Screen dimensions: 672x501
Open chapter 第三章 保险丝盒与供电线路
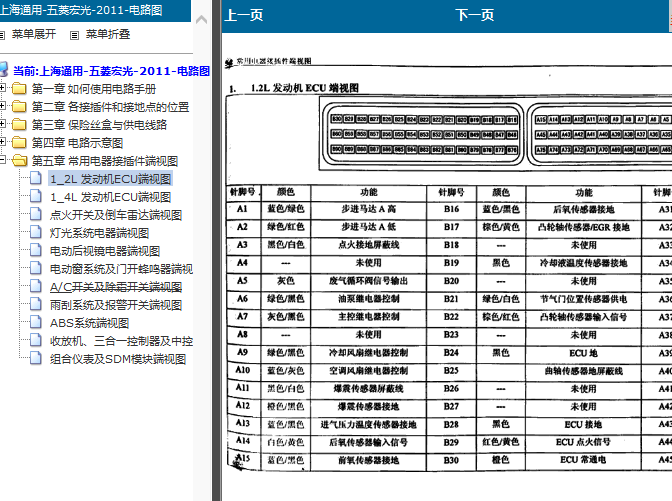(x=99, y=125)
